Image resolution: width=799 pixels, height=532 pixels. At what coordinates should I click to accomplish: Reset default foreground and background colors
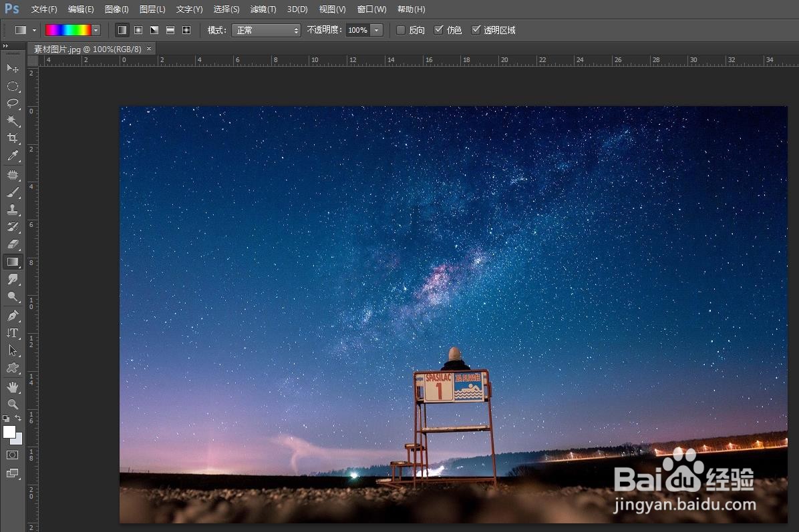pyautogui.click(x=6, y=419)
